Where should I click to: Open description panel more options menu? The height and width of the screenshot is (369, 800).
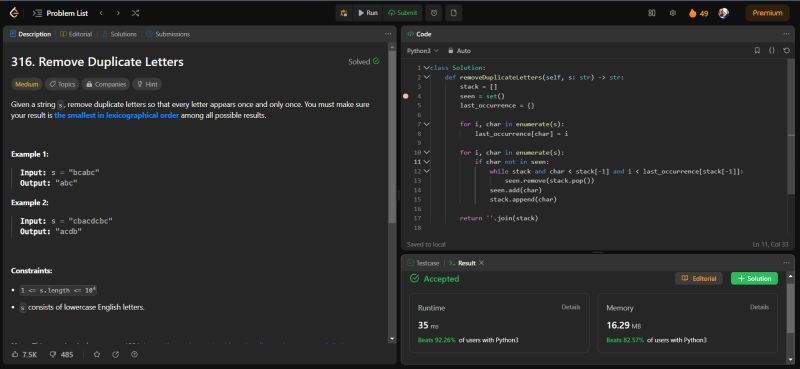click(388, 34)
